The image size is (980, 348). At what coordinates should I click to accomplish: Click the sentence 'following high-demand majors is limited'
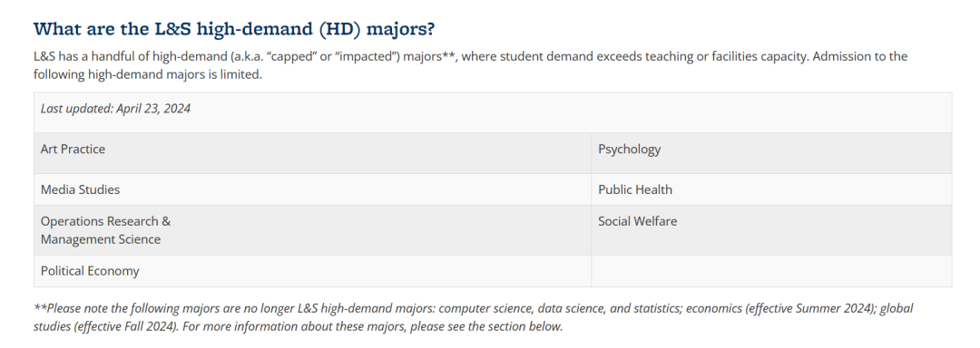click(x=148, y=75)
